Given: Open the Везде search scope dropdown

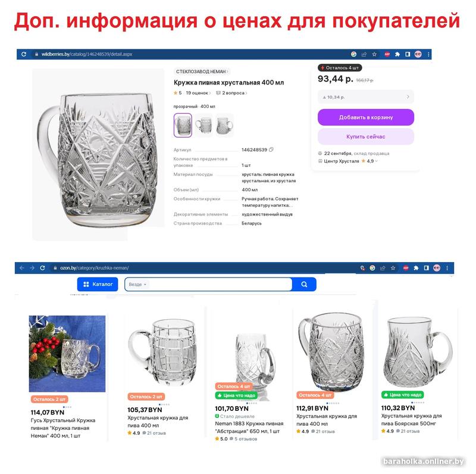Looking at the screenshot, I should coord(137,285).
